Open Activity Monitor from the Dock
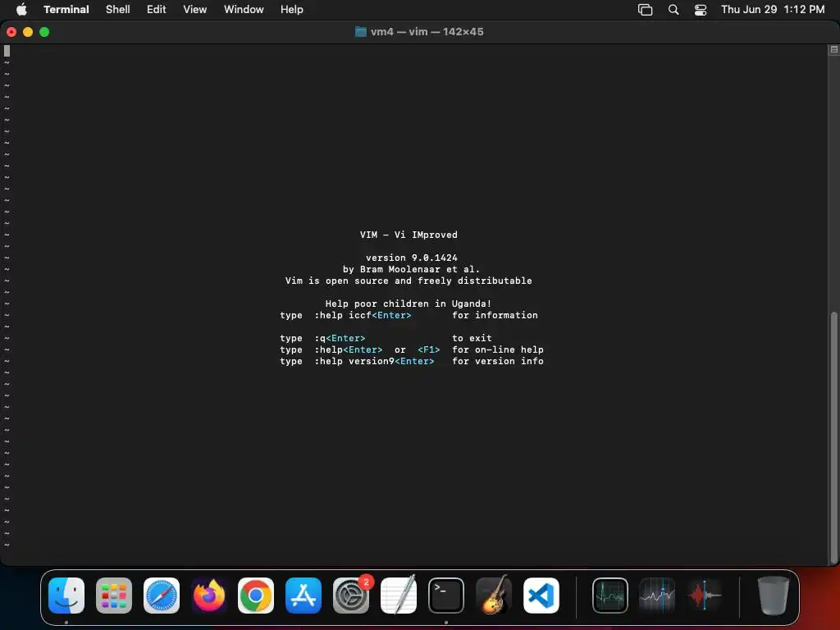 pyautogui.click(x=610, y=596)
